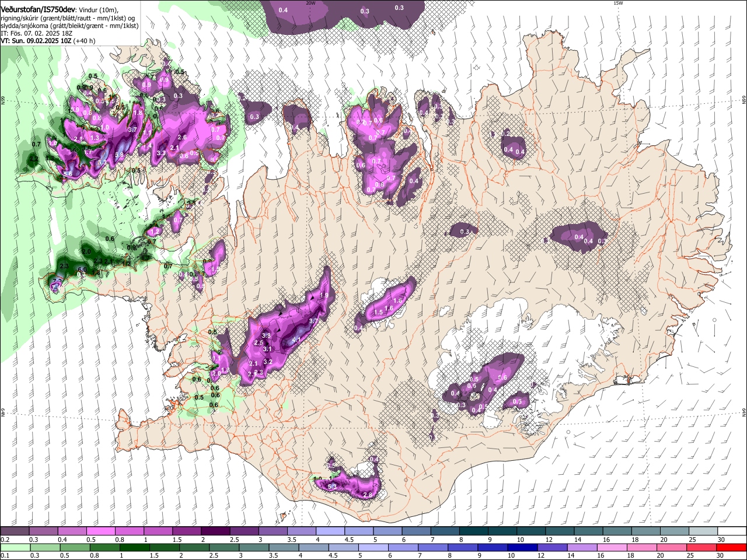
Task: Pick violet rain swatch between 14 and 16
Action: (582, 548)
